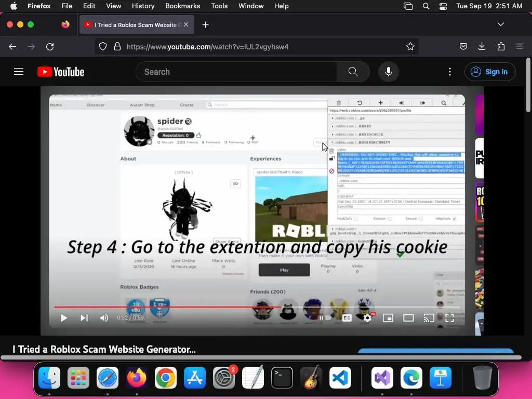Open macOS Control Center
The image size is (532, 399).
coord(443,6)
